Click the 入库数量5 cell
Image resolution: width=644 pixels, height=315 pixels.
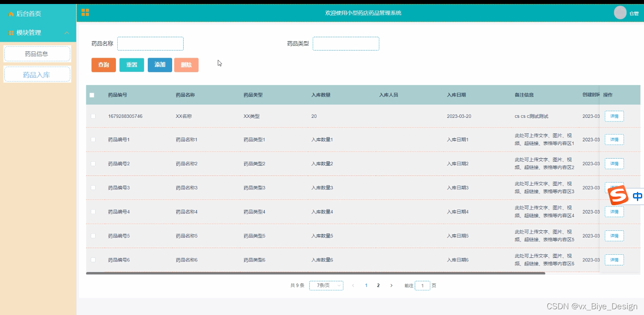(322, 236)
